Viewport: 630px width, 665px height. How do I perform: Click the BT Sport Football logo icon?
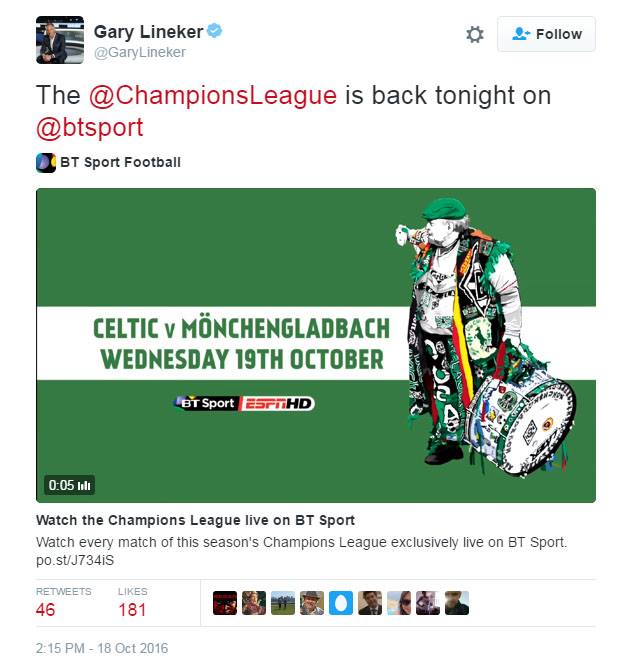(x=46, y=163)
